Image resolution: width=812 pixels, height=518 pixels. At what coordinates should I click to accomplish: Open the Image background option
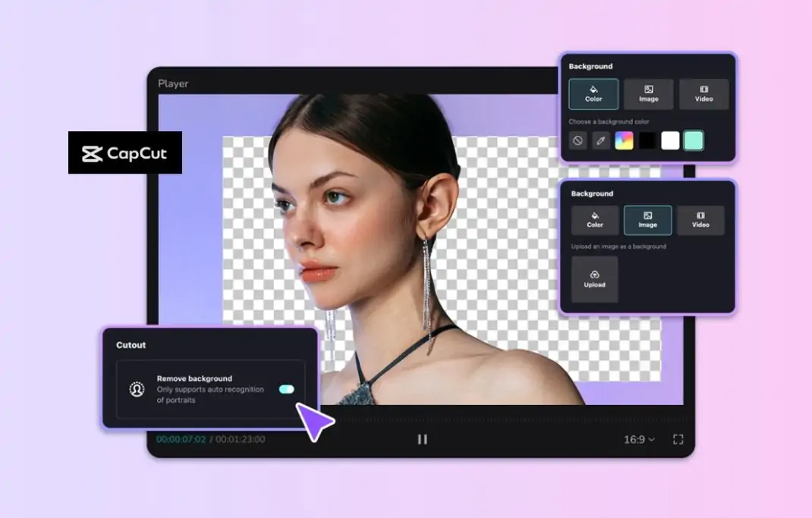[649, 94]
